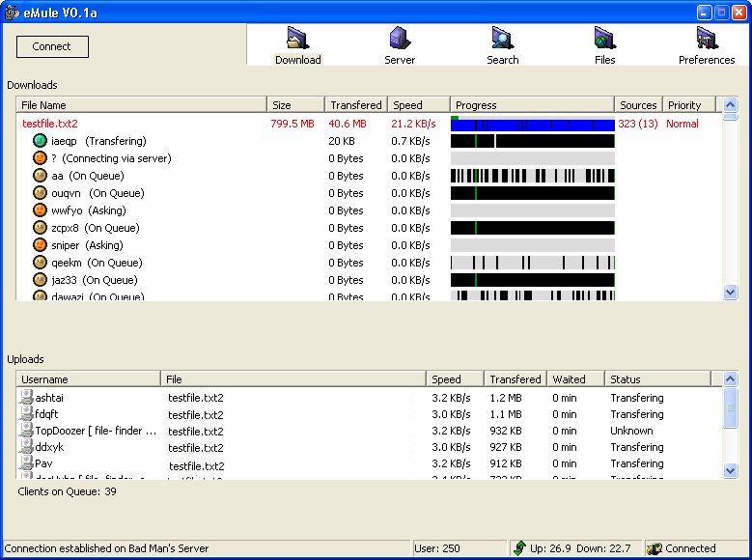Open Preferences from the toolbar
The image size is (752, 560).
point(707,45)
